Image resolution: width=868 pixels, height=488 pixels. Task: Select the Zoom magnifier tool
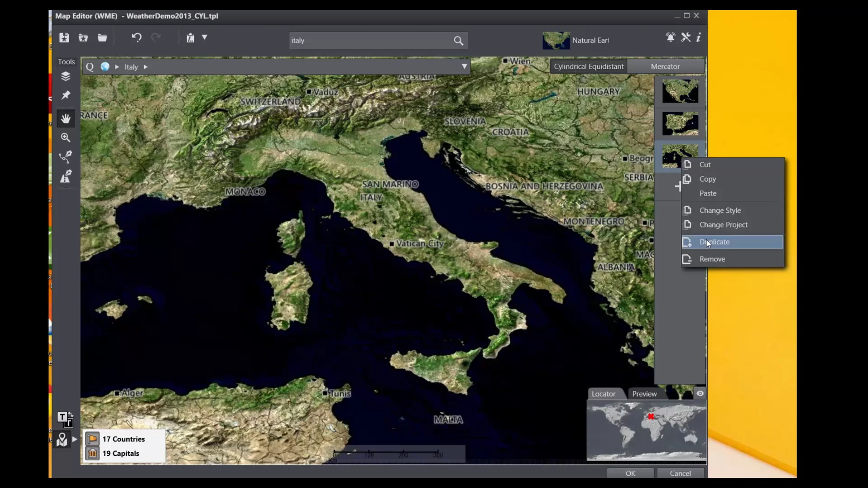pos(66,138)
